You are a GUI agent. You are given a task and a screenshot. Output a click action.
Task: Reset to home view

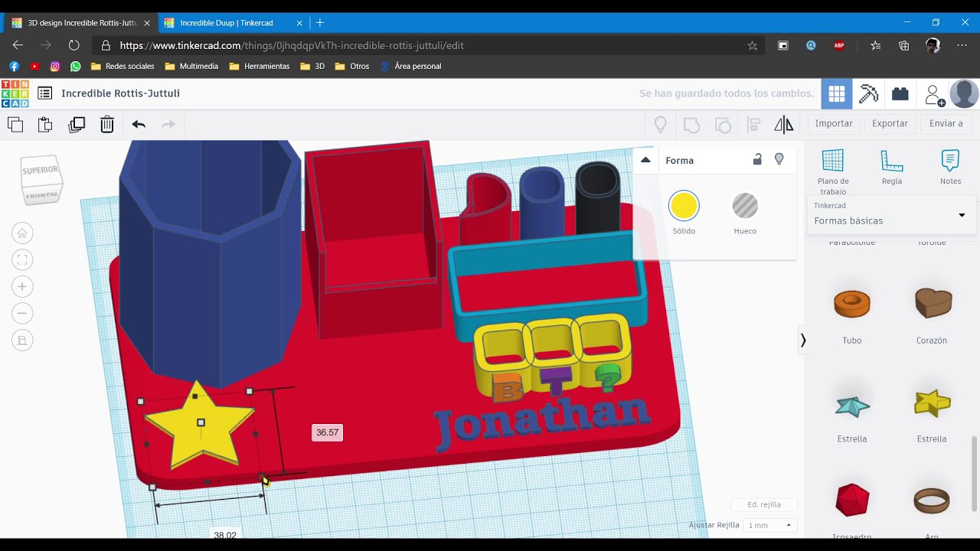(x=22, y=233)
